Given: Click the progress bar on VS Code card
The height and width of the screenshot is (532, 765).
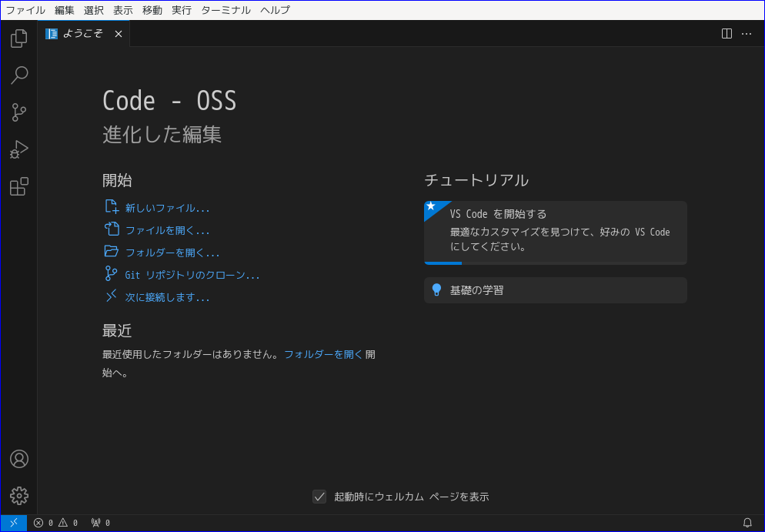Looking at the screenshot, I should 556,263.
